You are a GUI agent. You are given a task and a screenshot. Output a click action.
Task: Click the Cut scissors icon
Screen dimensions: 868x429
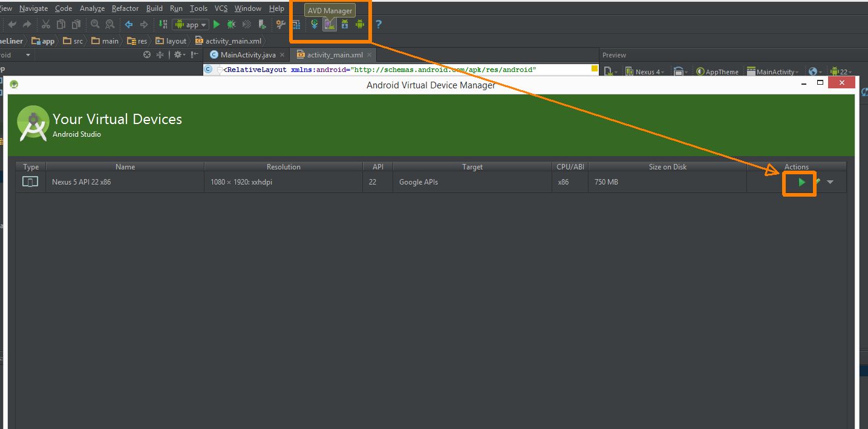pos(46,24)
